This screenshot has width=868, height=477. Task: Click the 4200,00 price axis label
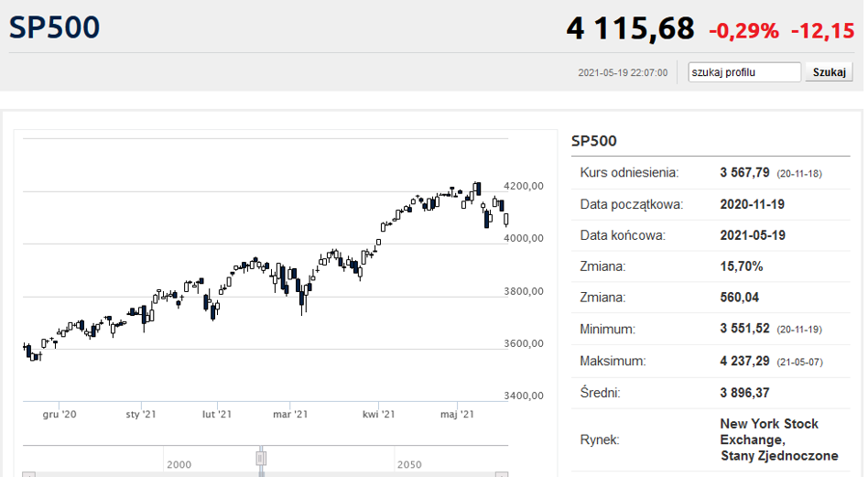pos(525,186)
